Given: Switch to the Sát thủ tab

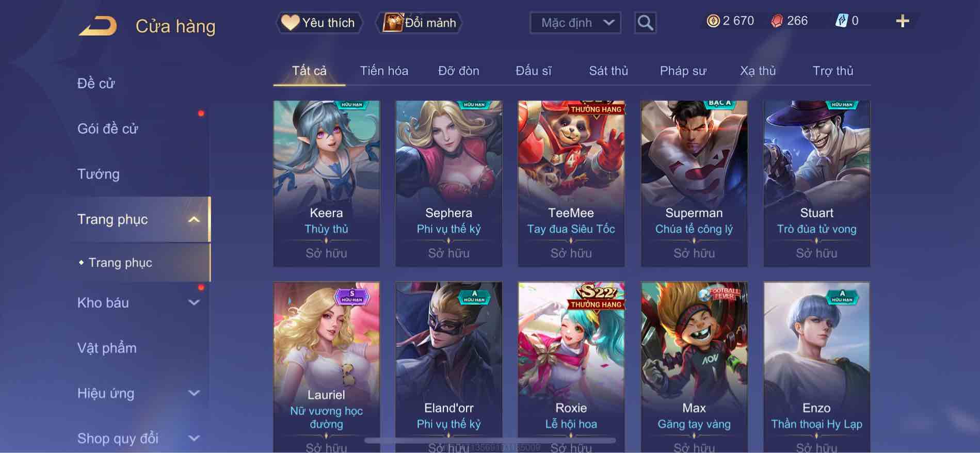Looking at the screenshot, I should point(608,71).
